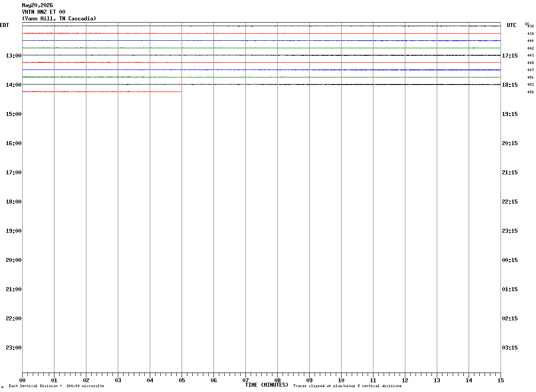Click minute marker 10 on time axis

[341, 380]
